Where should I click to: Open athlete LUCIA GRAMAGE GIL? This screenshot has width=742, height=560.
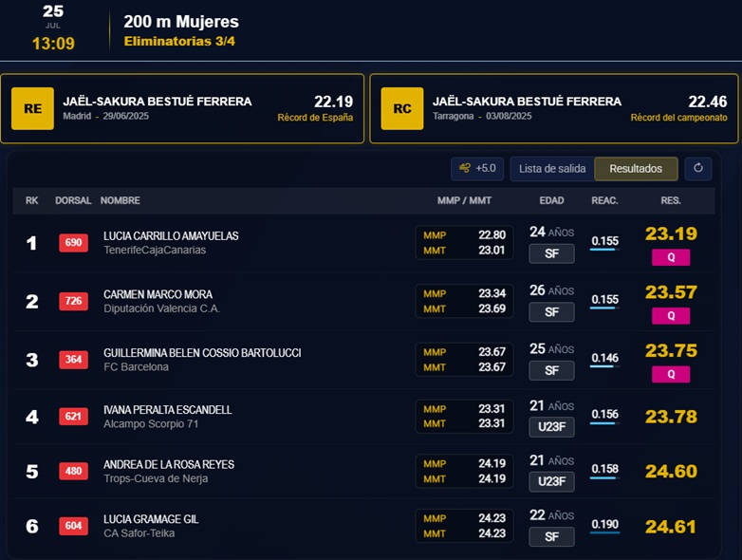[151, 519]
